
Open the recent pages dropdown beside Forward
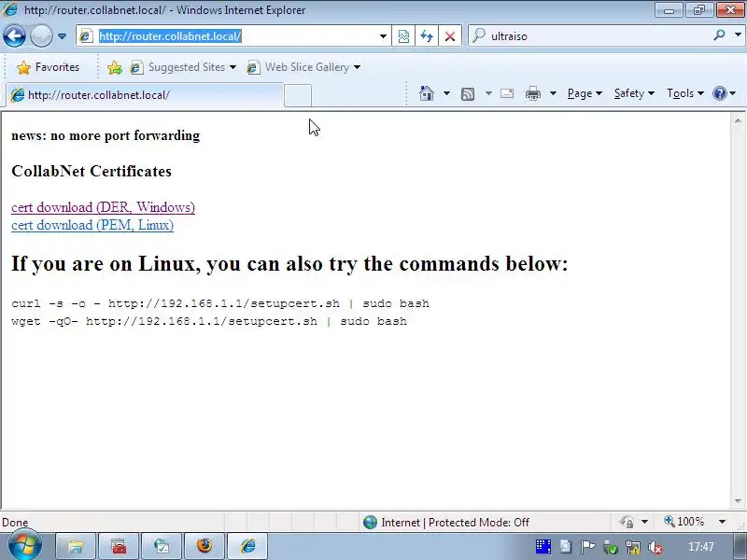point(62,36)
